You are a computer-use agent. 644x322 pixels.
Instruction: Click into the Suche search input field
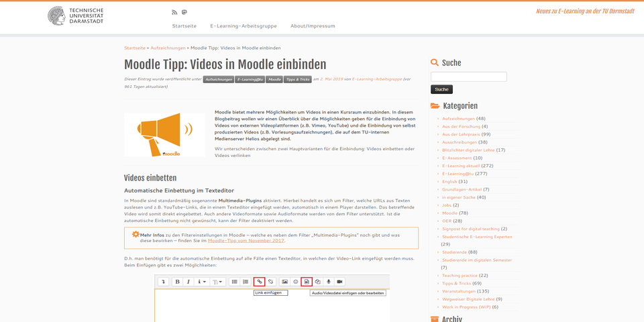point(469,76)
